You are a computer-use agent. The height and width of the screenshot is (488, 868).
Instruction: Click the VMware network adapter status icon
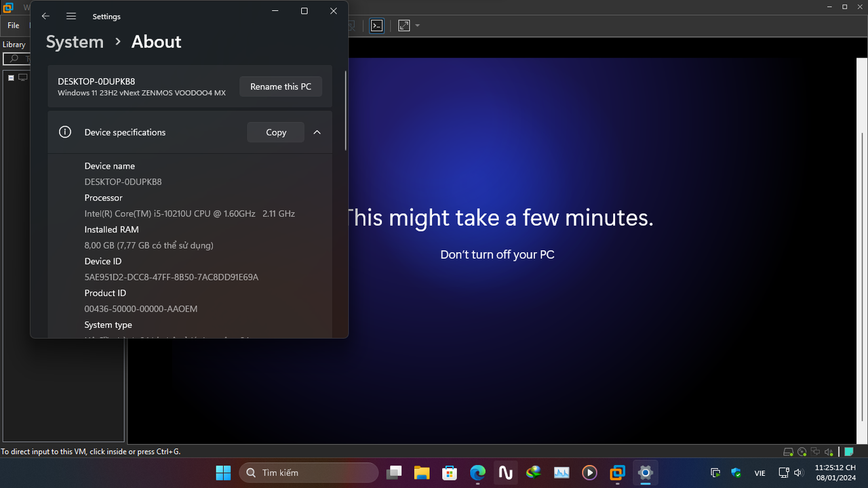[816, 452]
